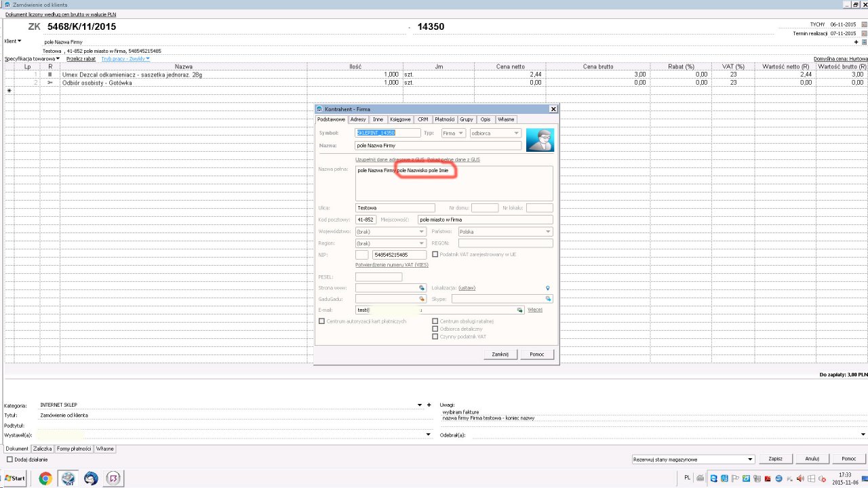
Task: Open the Księgowe tab
Action: click(x=400, y=119)
